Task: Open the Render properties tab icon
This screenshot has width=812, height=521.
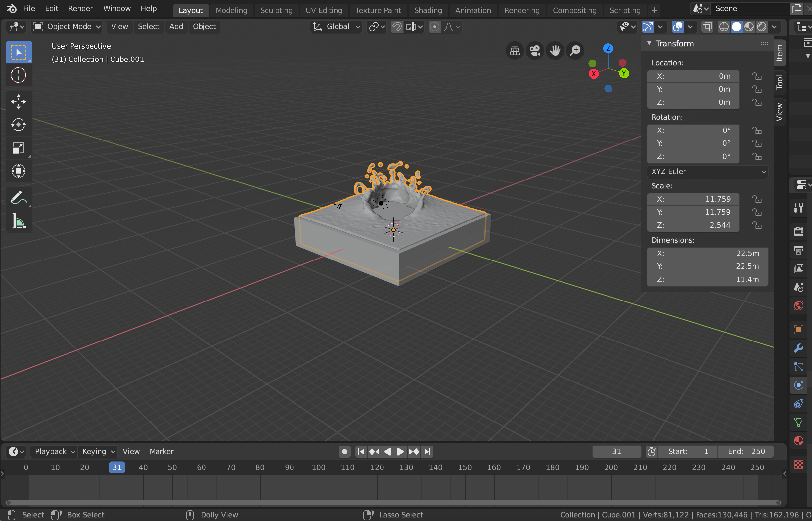Action: pos(799,231)
